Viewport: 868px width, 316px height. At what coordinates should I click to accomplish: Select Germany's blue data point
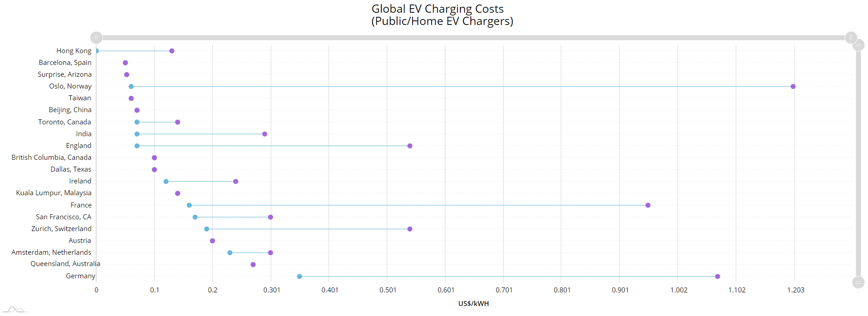point(299,276)
